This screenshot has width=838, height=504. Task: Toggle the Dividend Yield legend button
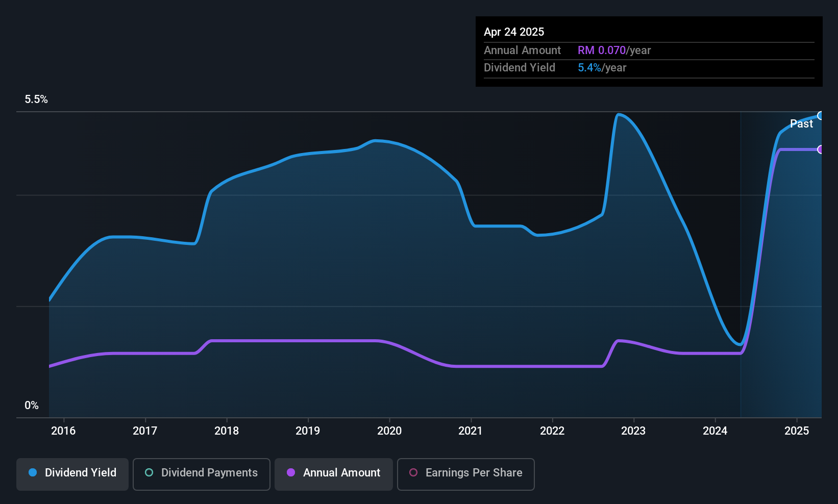(x=72, y=474)
